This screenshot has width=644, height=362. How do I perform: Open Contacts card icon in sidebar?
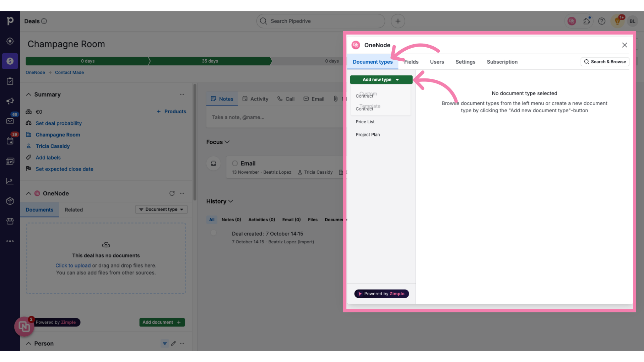point(10,161)
